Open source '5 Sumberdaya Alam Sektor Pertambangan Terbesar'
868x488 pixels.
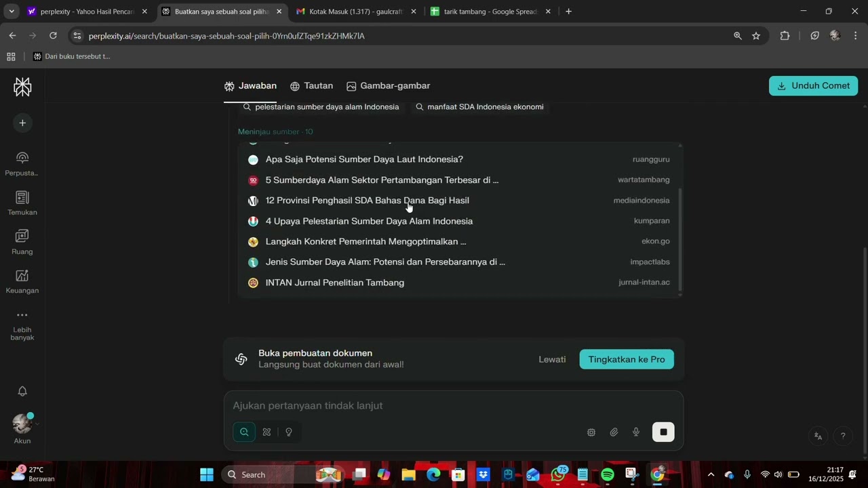(x=459, y=180)
